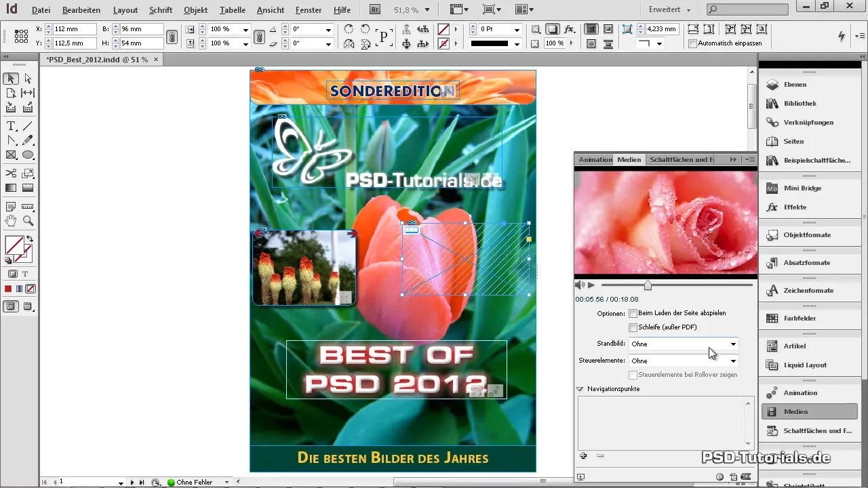Open the Schrift menu
Viewport: 868px width, 488px height.
161,10
